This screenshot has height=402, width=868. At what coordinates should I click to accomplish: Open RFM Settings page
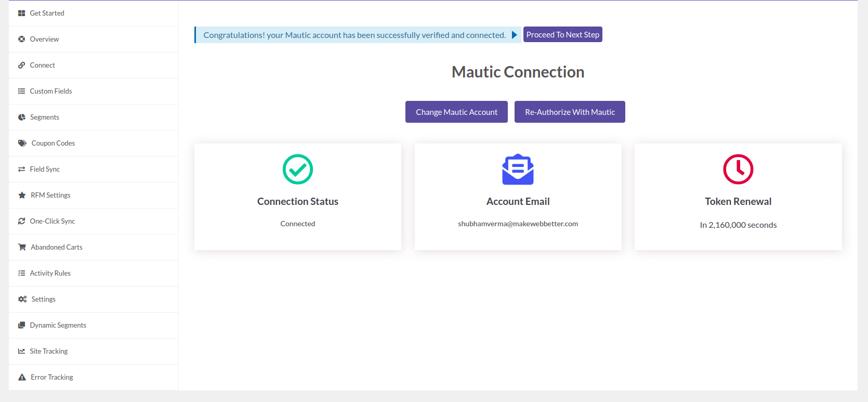coord(94,195)
